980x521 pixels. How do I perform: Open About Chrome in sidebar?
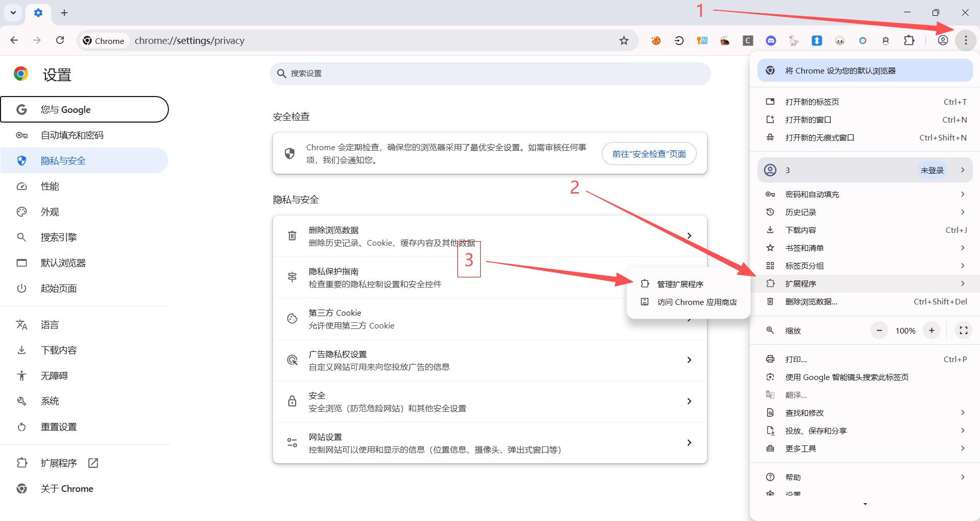pos(84,488)
